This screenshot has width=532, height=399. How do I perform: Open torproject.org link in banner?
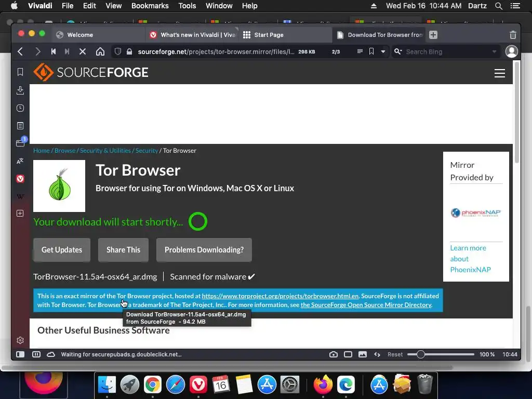pos(280,296)
